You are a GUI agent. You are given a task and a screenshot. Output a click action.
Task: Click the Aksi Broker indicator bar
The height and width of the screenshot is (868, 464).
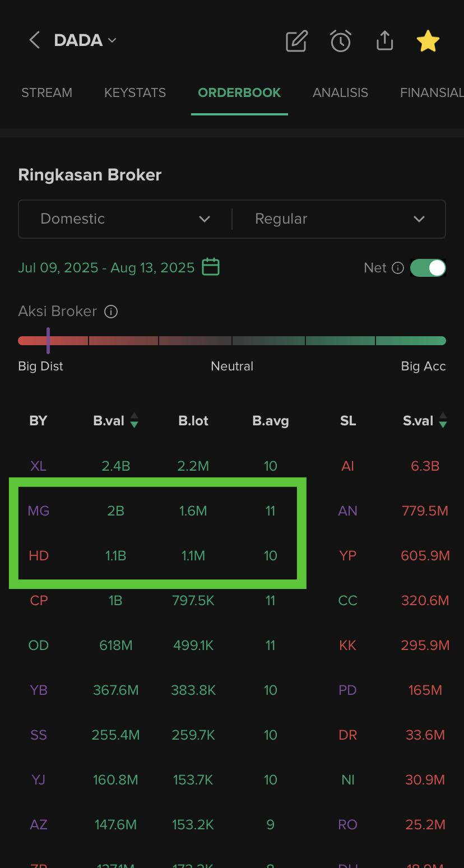coord(232,341)
